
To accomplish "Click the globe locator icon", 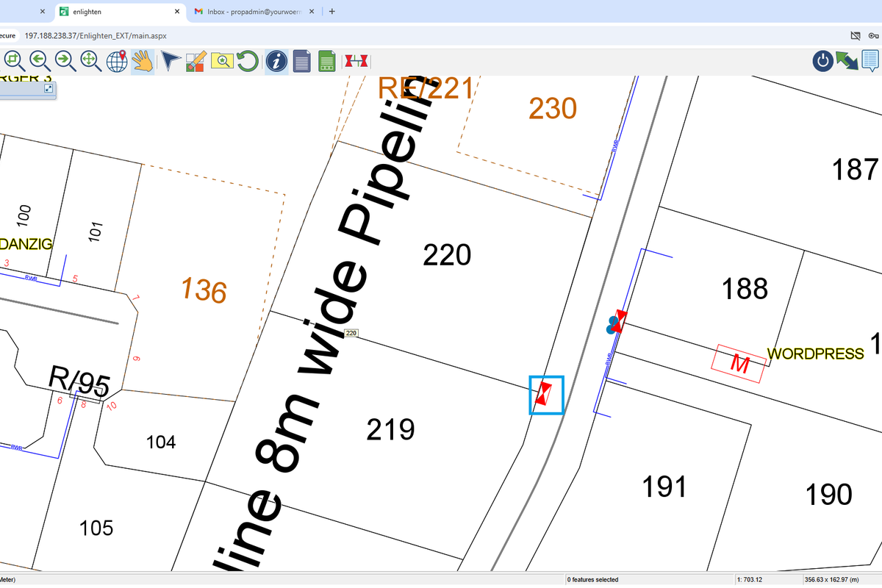I will point(116,62).
